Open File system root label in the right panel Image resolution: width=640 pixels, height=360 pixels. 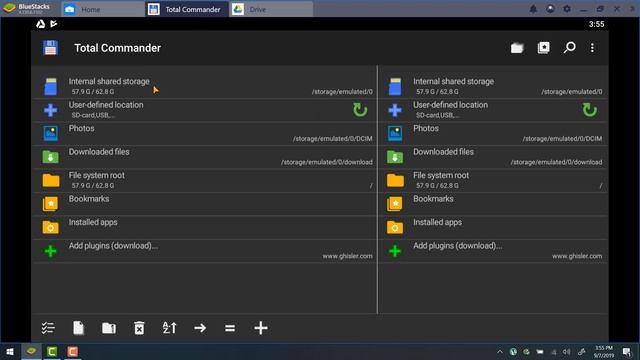pyautogui.click(x=441, y=175)
